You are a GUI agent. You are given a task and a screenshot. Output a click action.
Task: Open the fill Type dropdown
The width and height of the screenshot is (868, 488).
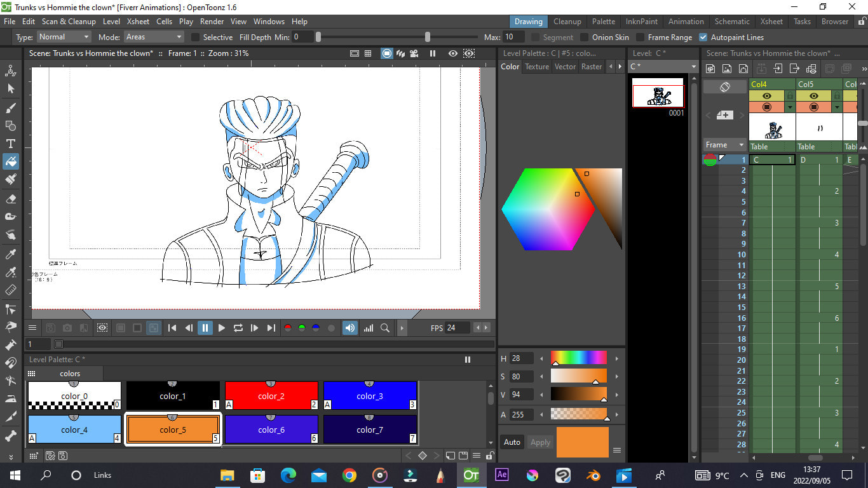(64, 37)
